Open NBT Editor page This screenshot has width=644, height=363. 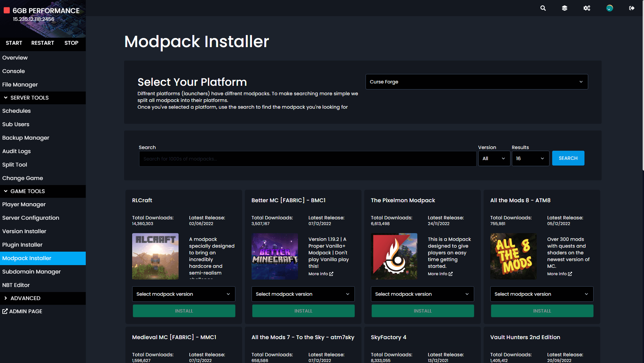(43, 285)
